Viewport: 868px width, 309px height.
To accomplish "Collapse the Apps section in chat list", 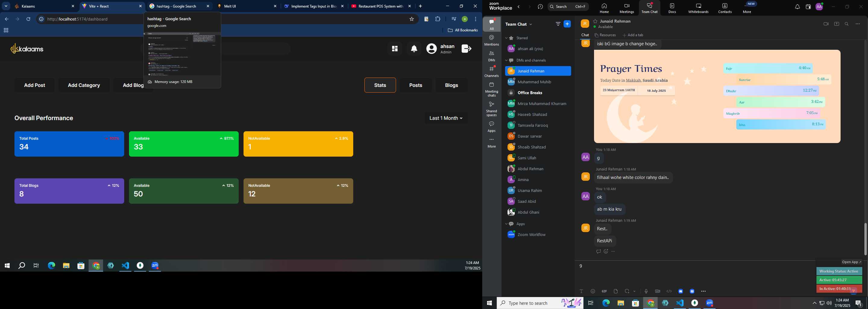I will pos(506,224).
